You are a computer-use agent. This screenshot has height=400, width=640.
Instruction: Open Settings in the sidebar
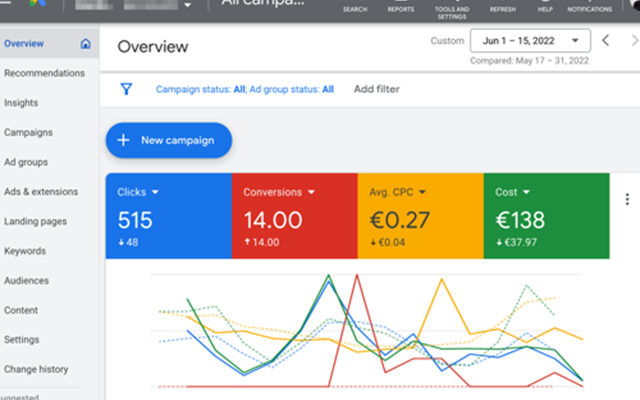pyautogui.click(x=22, y=340)
